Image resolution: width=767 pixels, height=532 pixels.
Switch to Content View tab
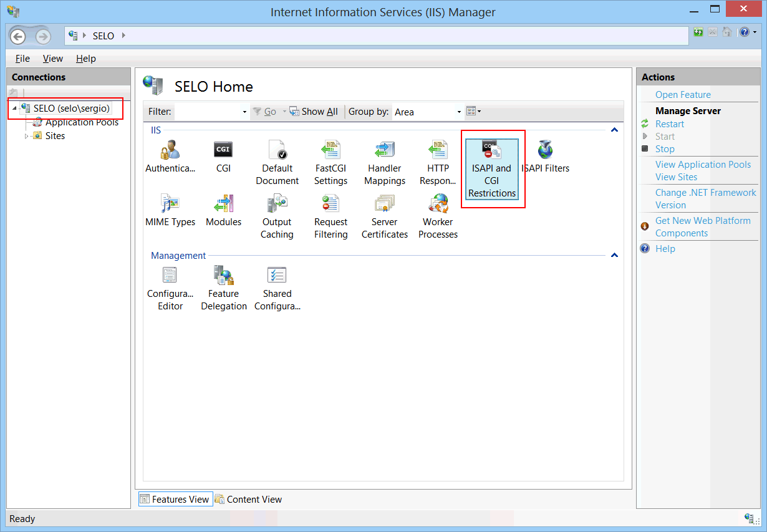[x=248, y=499]
